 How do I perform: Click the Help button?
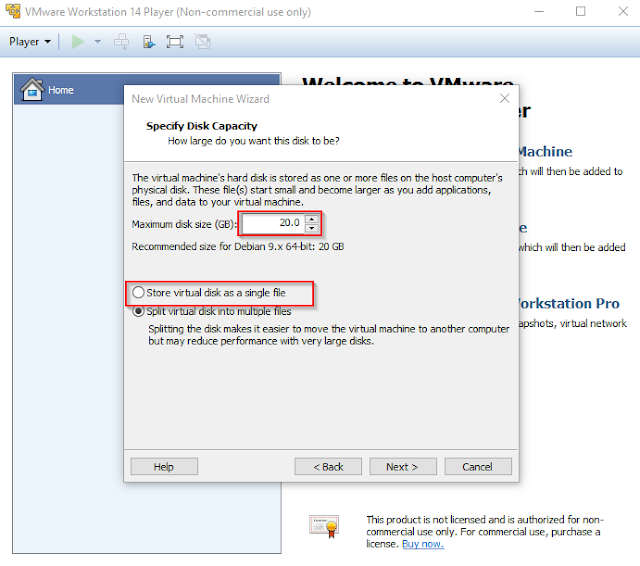164,466
